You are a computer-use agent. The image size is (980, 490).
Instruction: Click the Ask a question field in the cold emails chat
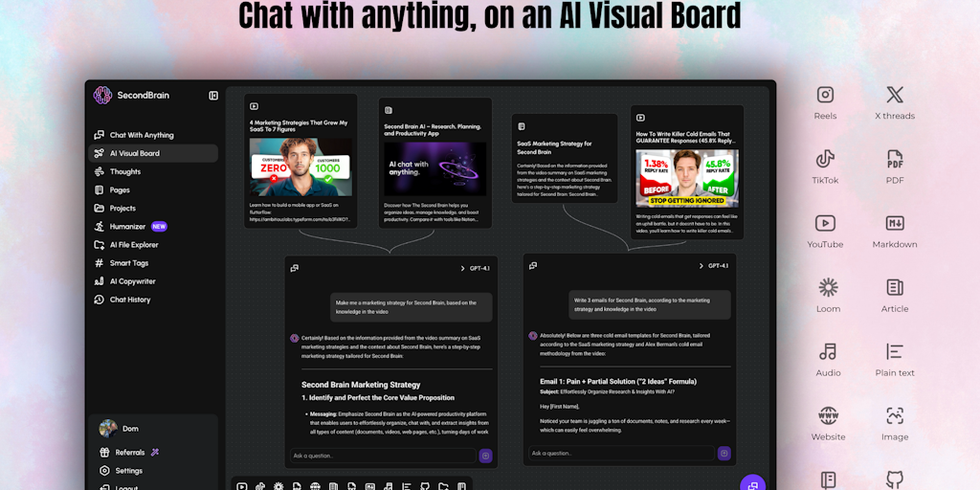[621, 453]
